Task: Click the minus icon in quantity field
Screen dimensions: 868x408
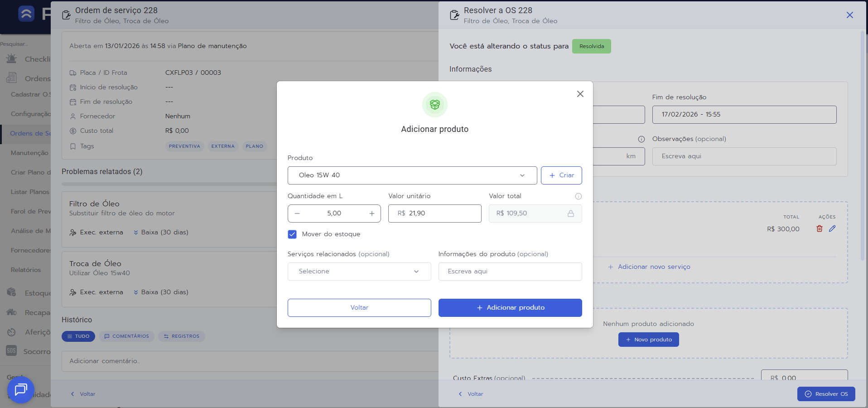Action: [297, 214]
